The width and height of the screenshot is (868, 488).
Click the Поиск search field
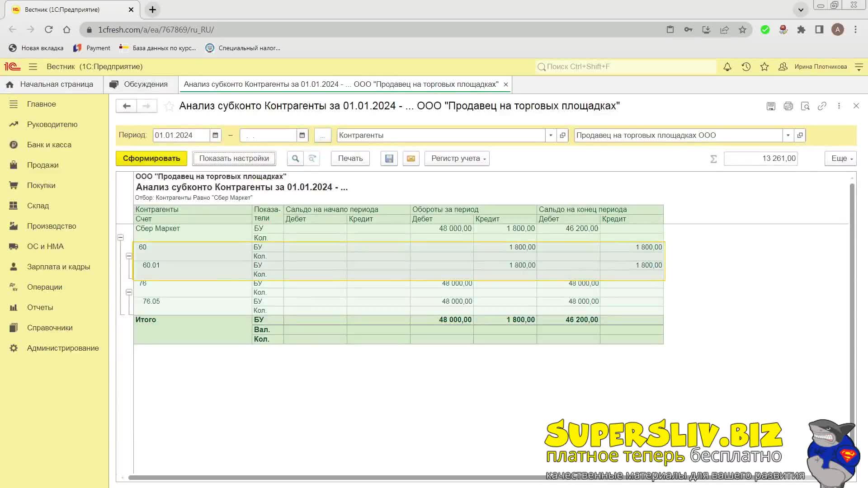pyautogui.click(x=626, y=67)
